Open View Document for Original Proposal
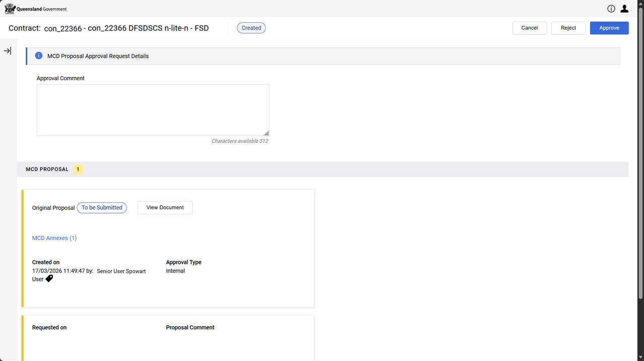The image size is (644, 361). pos(165,208)
